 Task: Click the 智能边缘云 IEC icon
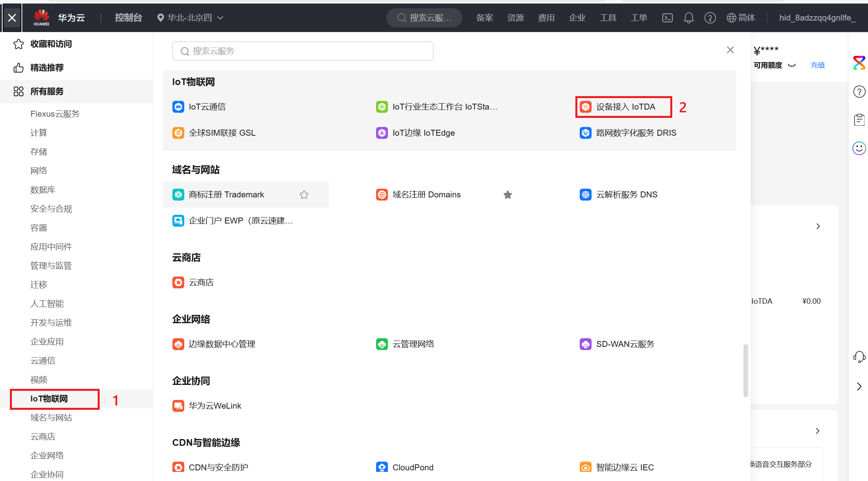coord(586,467)
